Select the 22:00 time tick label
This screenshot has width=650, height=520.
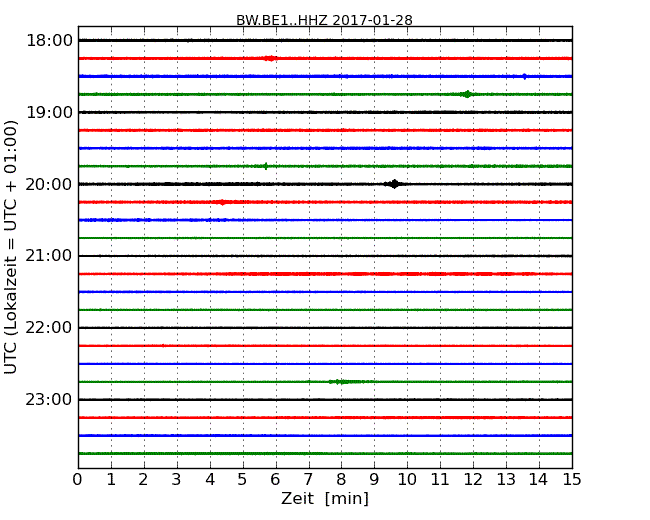[49, 328]
